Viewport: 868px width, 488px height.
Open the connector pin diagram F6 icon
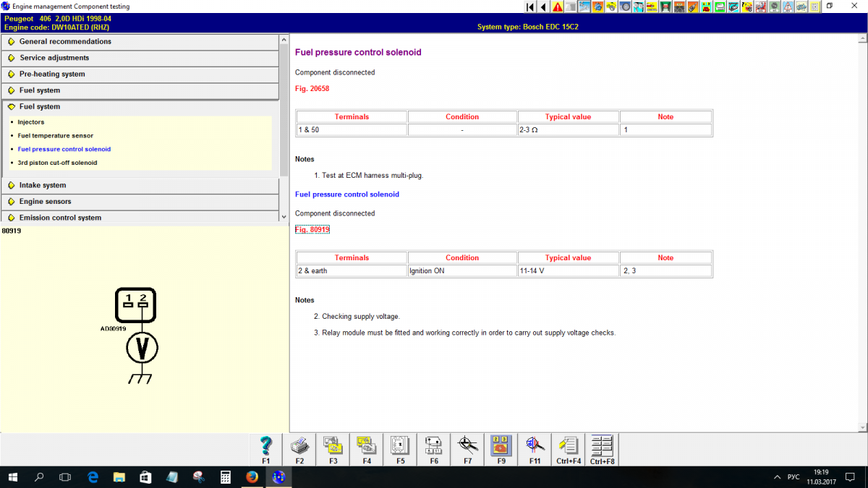(x=433, y=449)
